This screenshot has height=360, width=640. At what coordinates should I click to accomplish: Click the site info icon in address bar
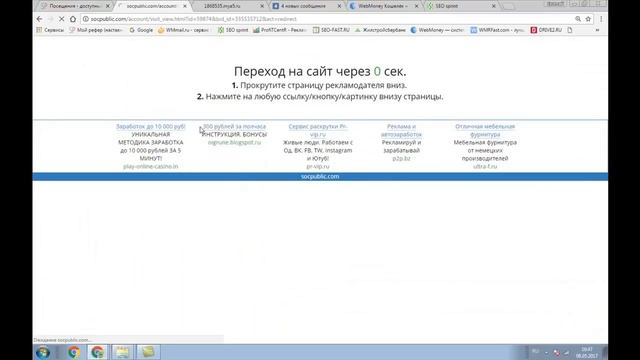click(86, 19)
